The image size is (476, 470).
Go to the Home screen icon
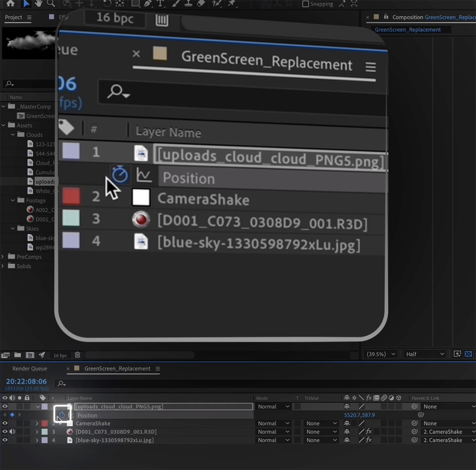coord(11,4)
